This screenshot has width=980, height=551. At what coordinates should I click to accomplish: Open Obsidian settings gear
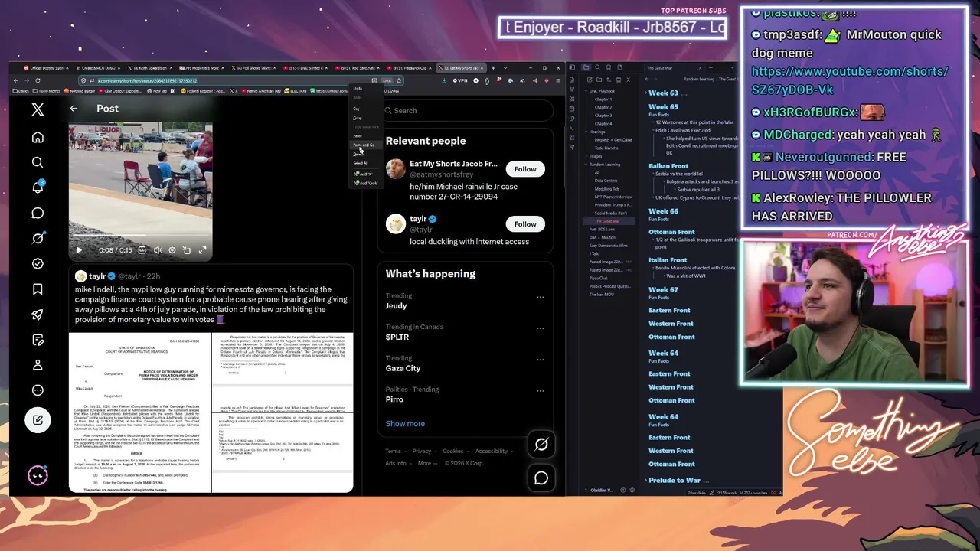click(x=632, y=490)
